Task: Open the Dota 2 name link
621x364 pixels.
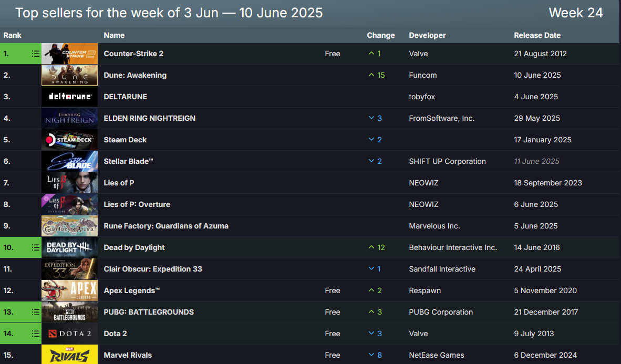Action: click(115, 334)
